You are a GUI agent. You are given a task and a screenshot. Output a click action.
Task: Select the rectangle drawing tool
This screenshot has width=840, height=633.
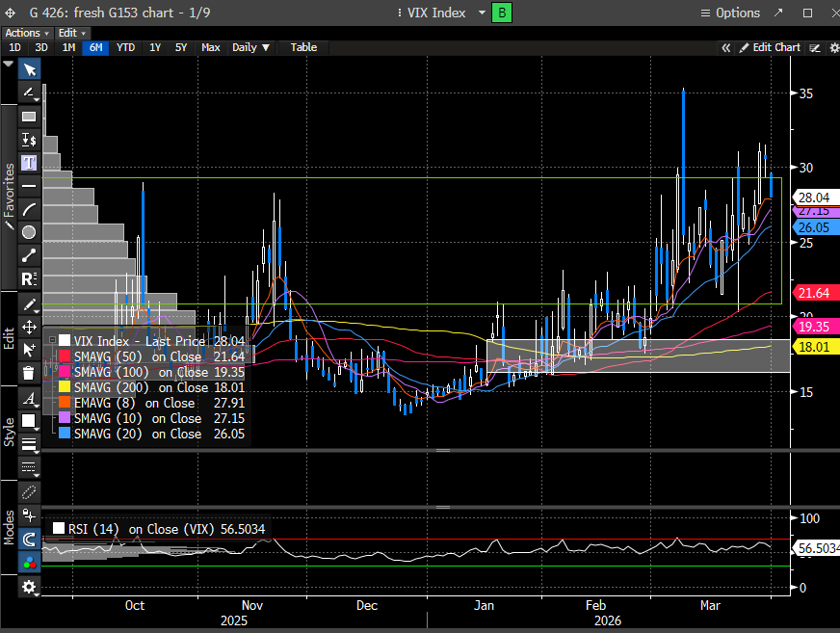(x=29, y=117)
